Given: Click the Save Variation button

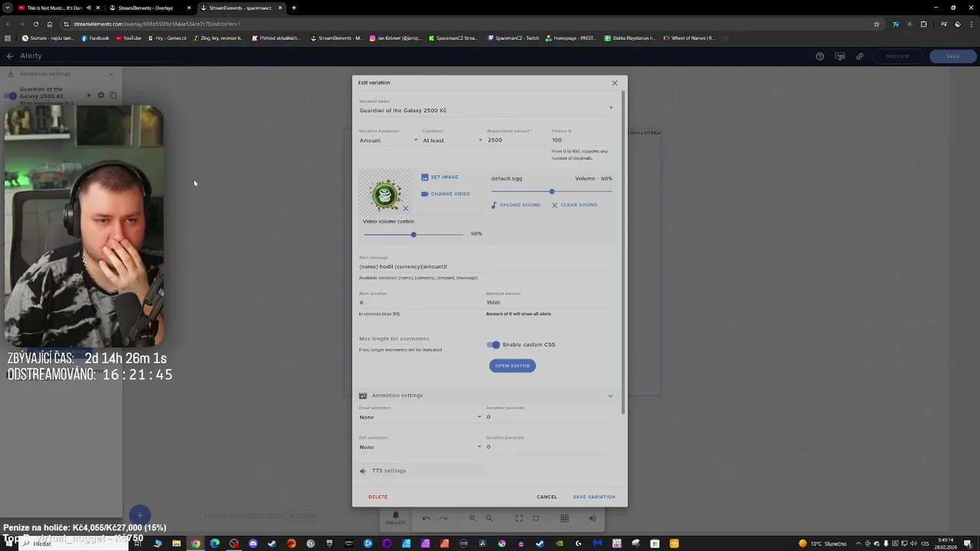Looking at the screenshot, I should coord(594,497).
